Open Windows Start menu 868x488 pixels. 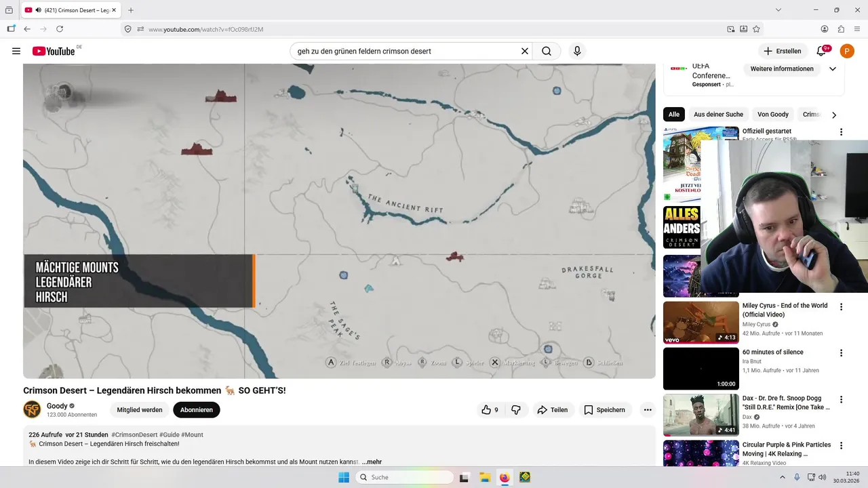click(x=344, y=477)
